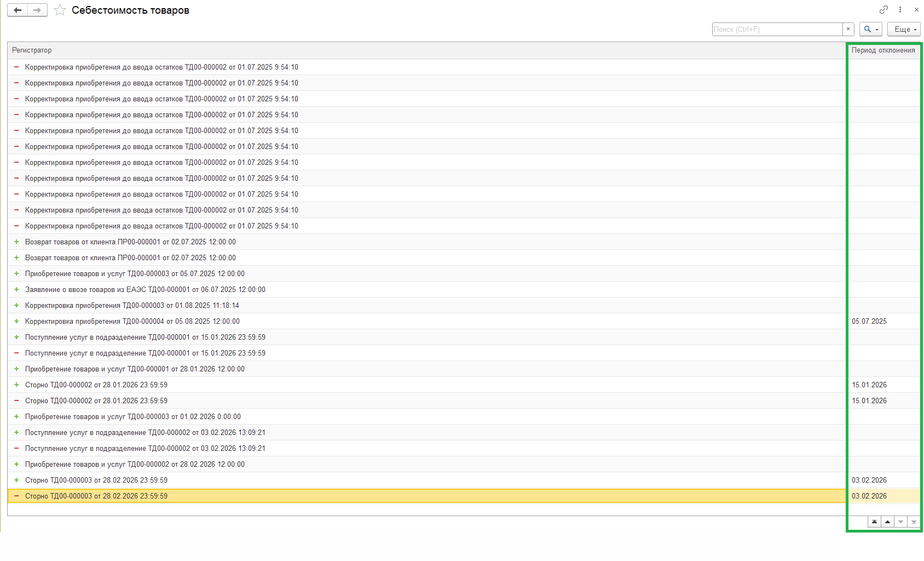The height and width of the screenshot is (561, 924).
Task: Open the three-dot window options menu
Action: point(900,10)
